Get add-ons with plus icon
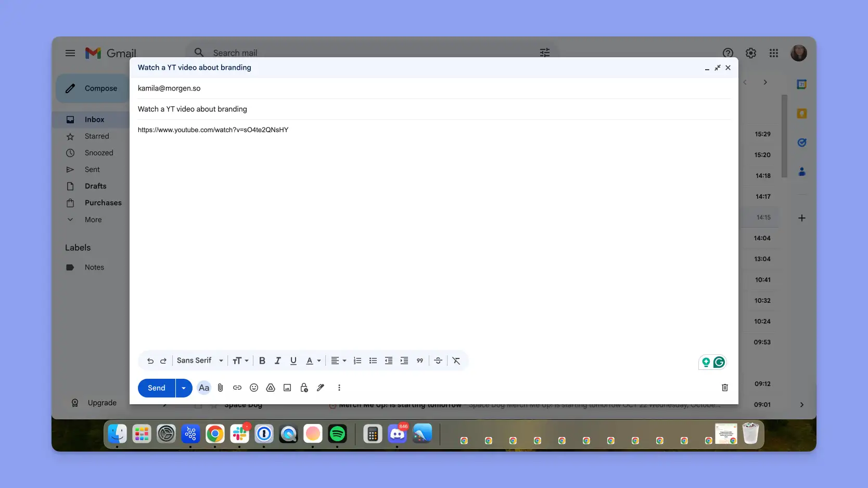Image resolution: width=868 pixels, height=488 pixels. point(802,218)
